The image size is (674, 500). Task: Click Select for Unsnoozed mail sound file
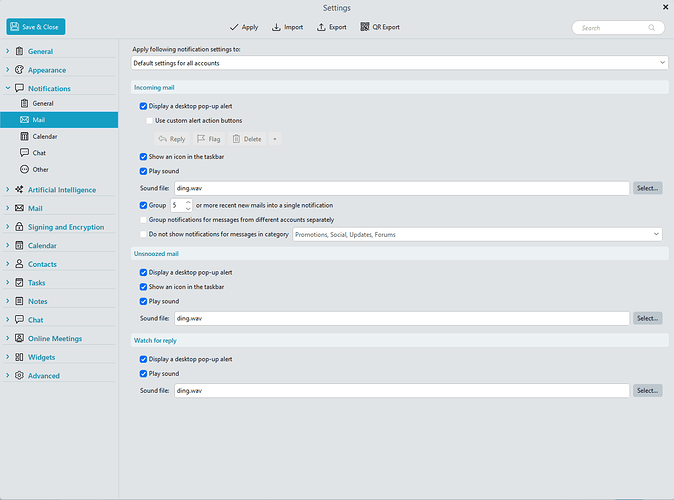click(647, 319)
